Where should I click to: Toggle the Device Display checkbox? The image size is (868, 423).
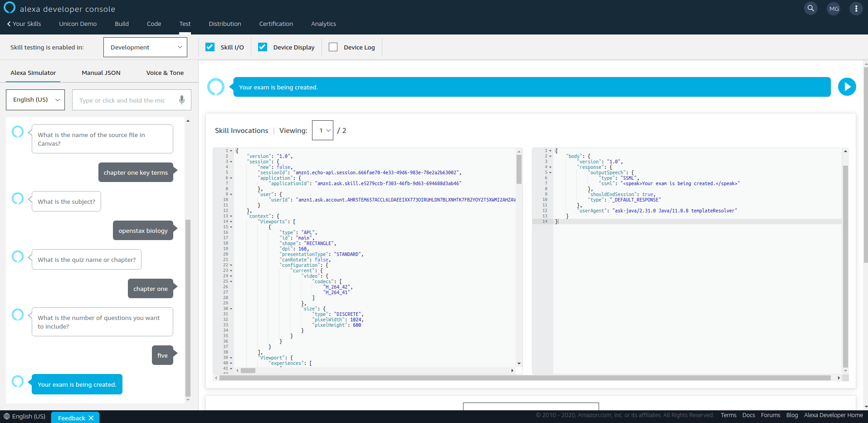pos(263,47)
